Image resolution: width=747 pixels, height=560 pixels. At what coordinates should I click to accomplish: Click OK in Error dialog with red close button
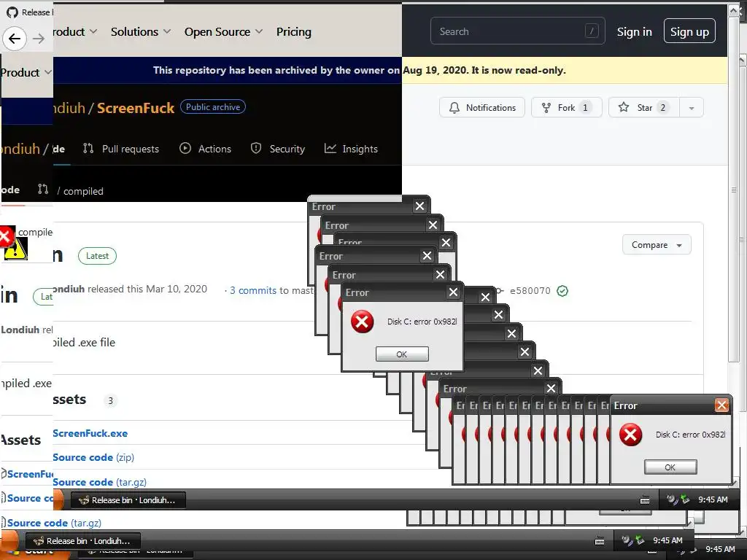tap(670, 467)
